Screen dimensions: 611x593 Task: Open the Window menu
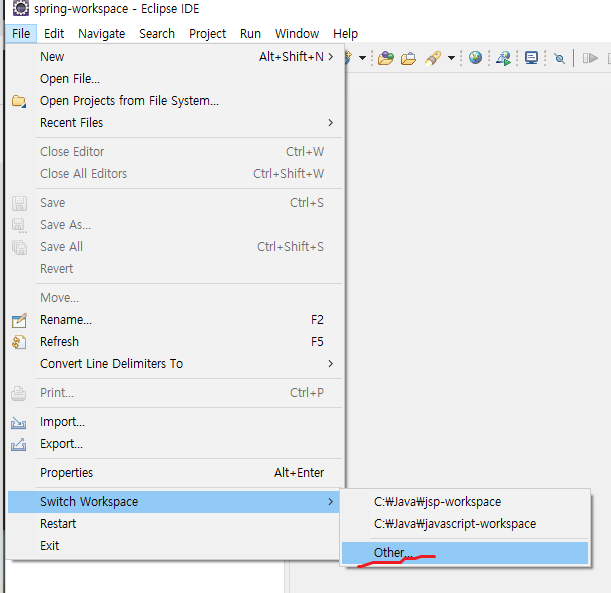(x=297, y=34)
